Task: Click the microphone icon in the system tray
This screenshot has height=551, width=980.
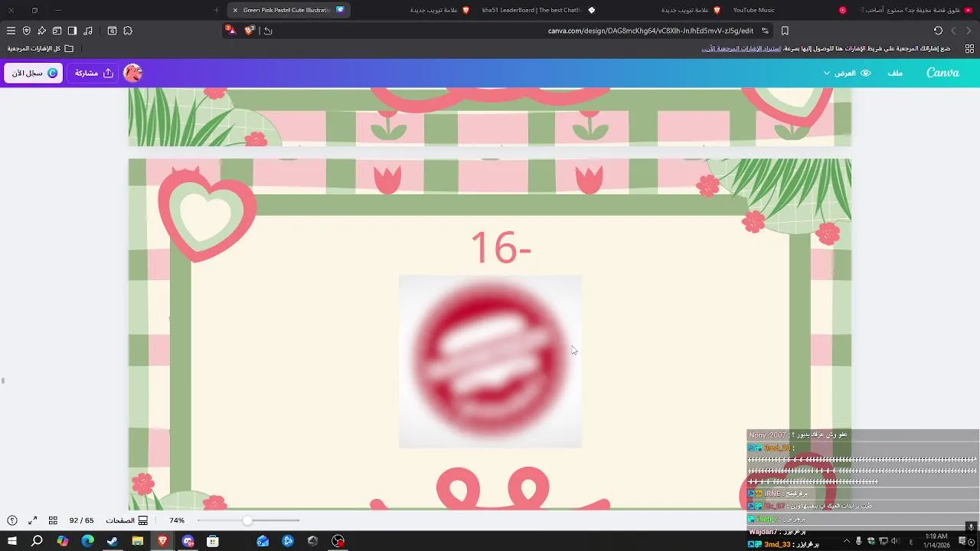Action: pyautogui.click(x=858, y=541)
